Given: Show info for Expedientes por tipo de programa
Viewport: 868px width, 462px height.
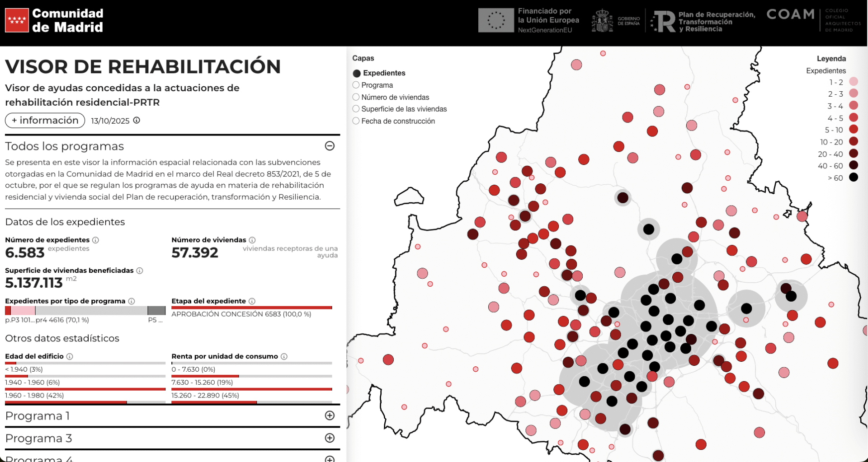Looking at the screenshot, I should click(x=132, y=301).
